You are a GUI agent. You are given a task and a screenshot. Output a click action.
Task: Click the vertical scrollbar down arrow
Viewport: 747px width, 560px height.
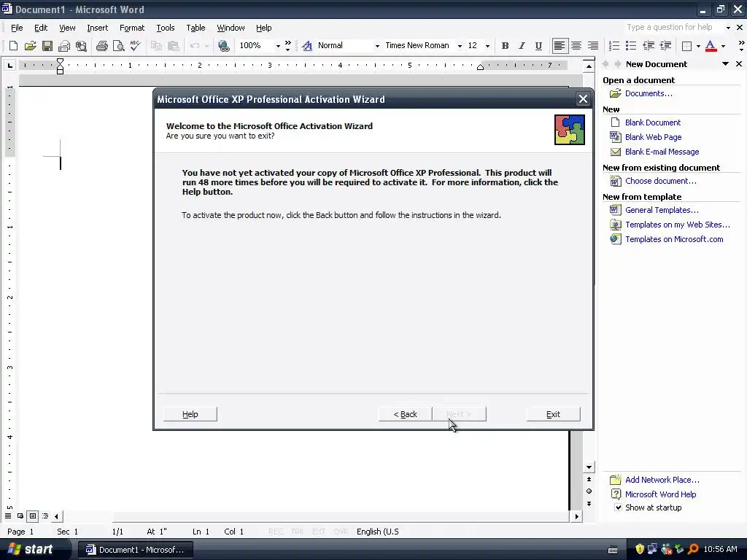click(589, 467)
